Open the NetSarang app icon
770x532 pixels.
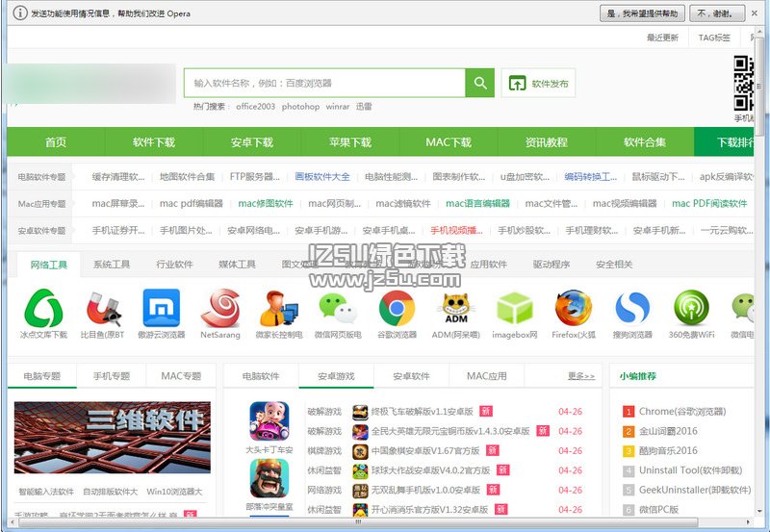220,308
